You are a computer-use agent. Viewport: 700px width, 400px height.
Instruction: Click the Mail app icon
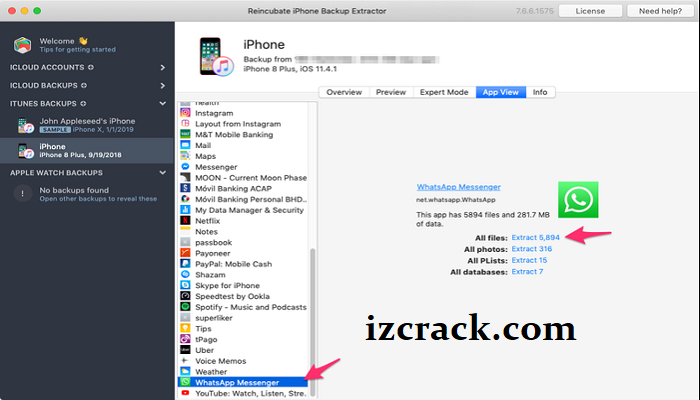click(185, 145)
